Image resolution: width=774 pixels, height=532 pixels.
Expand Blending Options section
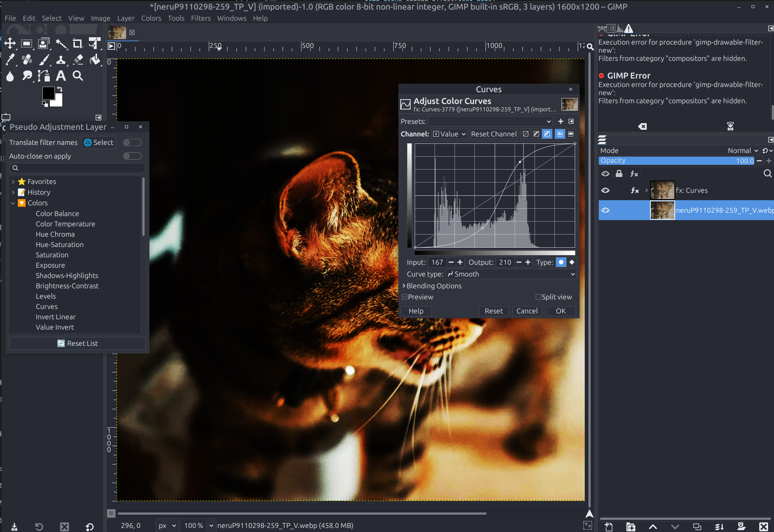tap(432, 286)
